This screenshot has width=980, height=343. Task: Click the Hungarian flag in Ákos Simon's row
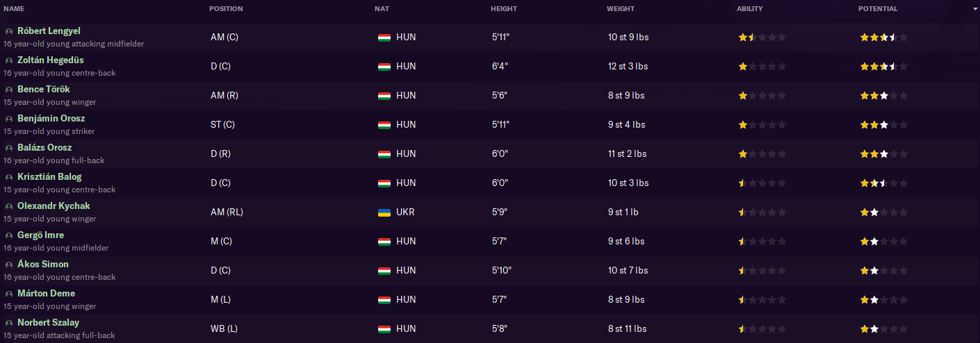[x=384, y=271]
